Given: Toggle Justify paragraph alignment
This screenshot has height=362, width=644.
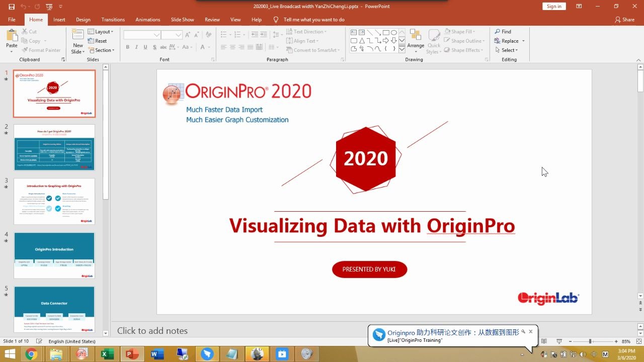Looking at the screenshot, I should point(251,47).
